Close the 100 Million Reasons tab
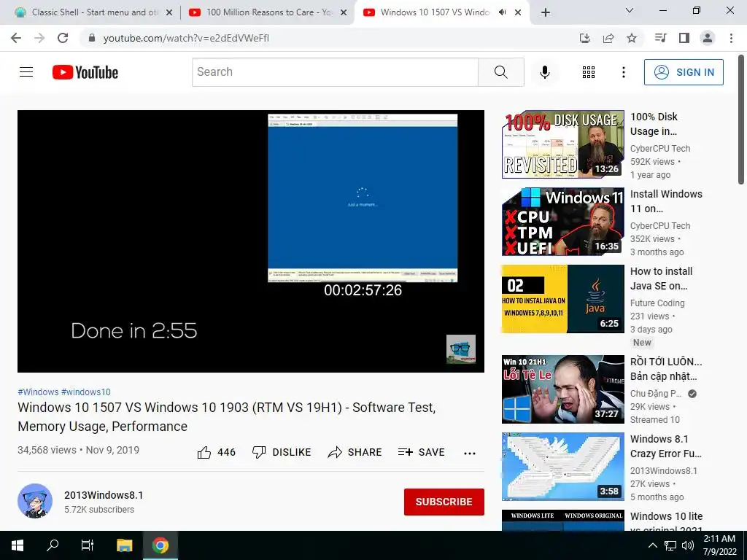 (344, 13)
